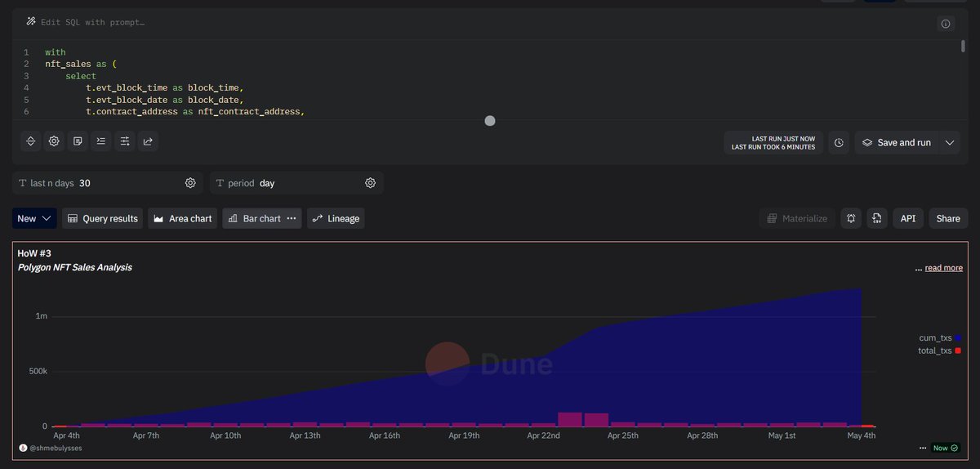Click code line with evt_block_time
This screenshot has height=469, width=980.
coord(165,87)
